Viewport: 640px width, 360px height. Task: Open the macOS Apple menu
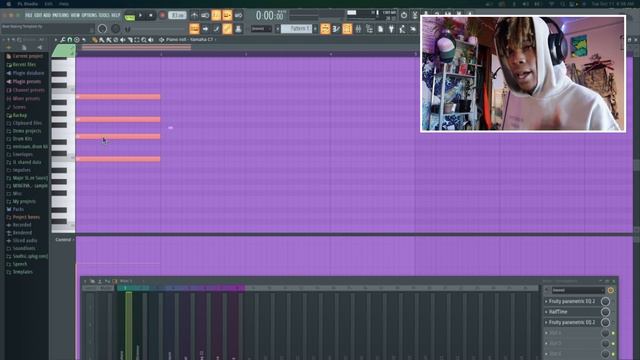[x=9, y=4]
